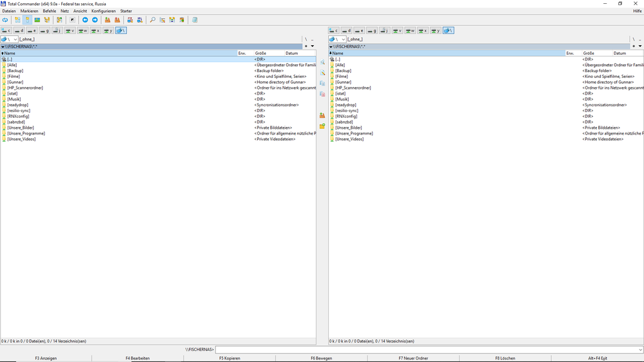Go to root via left panel backslash button

click(306, 39)
